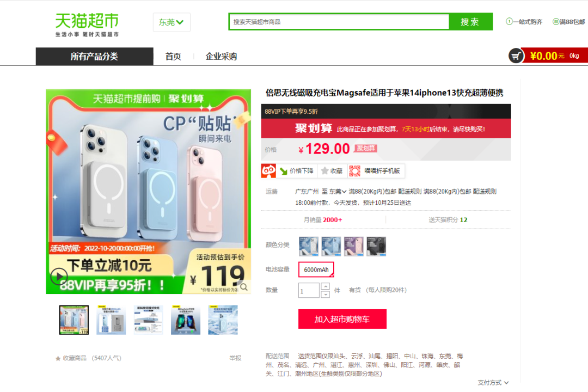Click the green 搜索 search button
The image size is (588, 392).
coord(470,22)
